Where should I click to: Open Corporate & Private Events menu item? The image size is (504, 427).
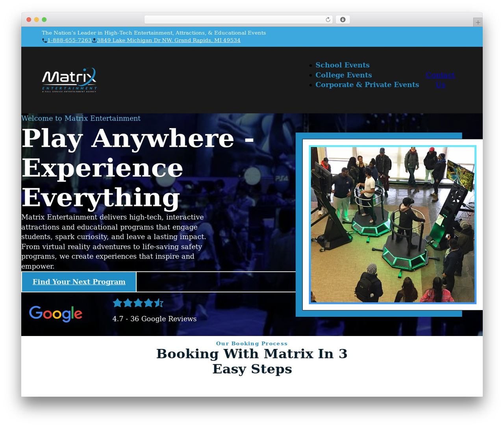(367, 85)
